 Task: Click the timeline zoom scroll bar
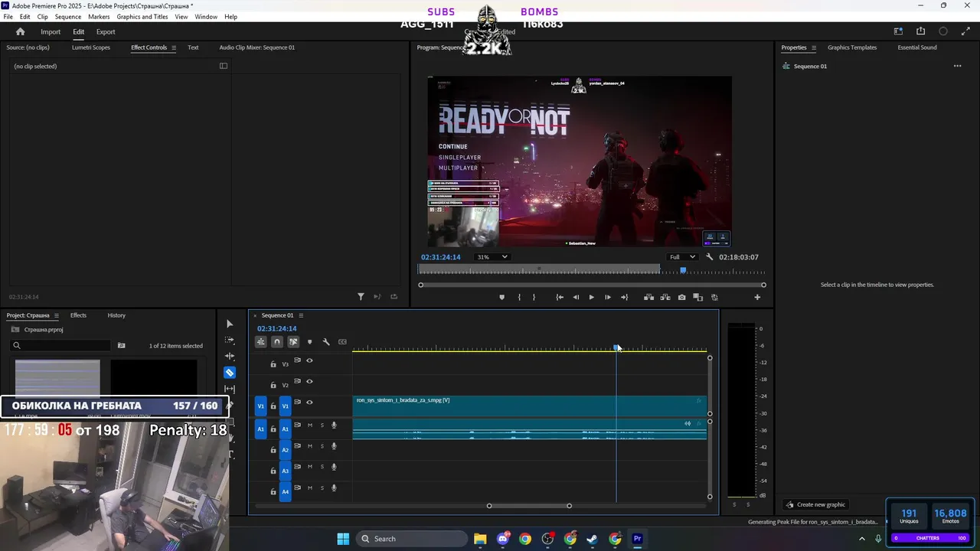(529, 506)
